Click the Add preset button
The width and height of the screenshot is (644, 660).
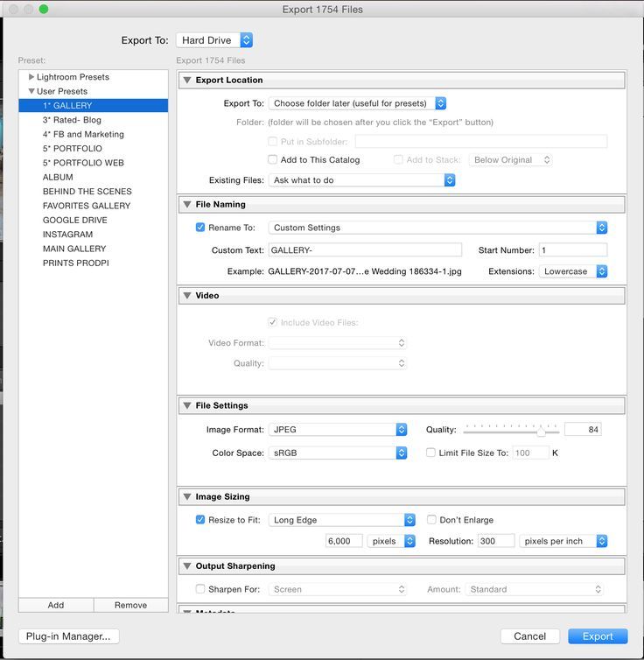56,605
